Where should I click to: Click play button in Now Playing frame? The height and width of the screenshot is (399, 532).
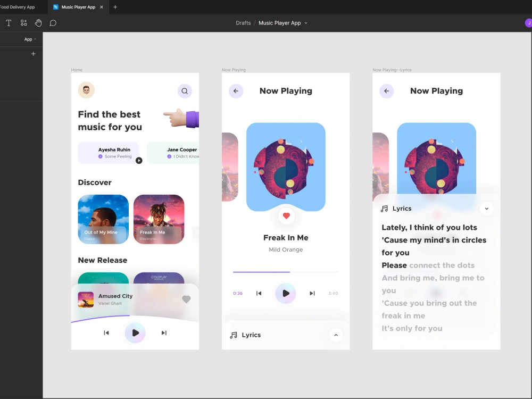pyautogui.click(x=286, y=293)
